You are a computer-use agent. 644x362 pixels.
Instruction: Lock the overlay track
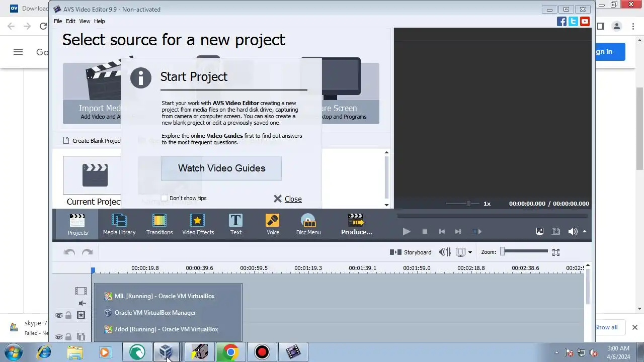(x=68, y=337)
